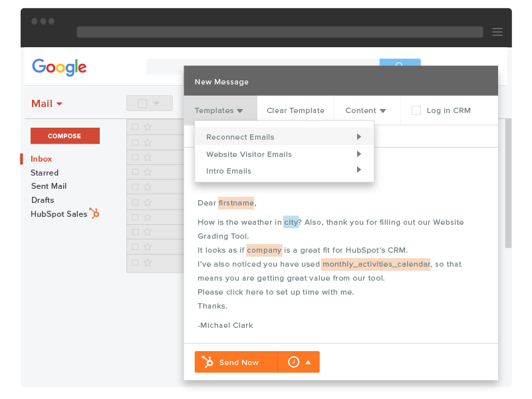Click the browser hamburger menu icon
Viewport: 532px width, 399px height.
(x=497, y=32)
